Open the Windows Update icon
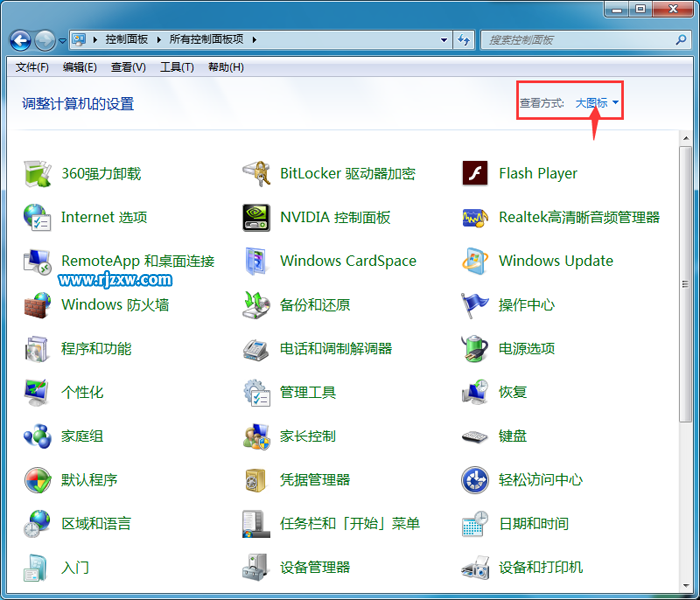The height and width of the screenshot is (600, 700). [475, 261]
